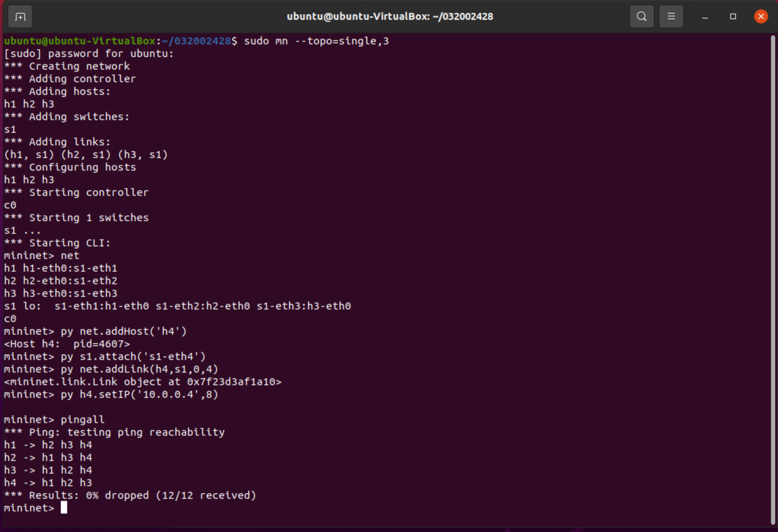
Task: Click the 'pingall' command text
Action: tap(82, 419)
